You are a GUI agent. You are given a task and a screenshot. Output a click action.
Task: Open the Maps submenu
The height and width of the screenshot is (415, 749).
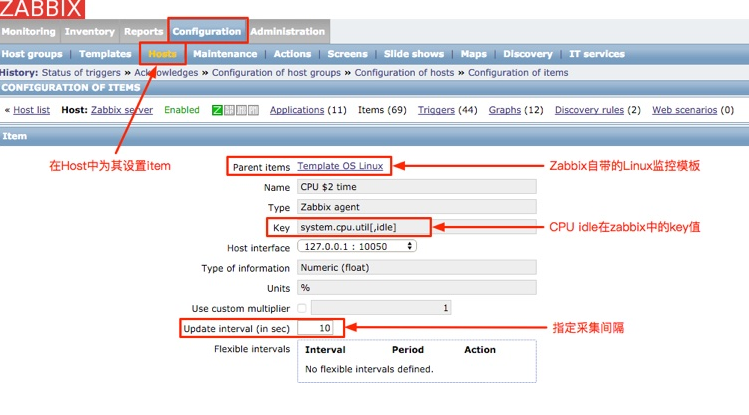[473, 54]
